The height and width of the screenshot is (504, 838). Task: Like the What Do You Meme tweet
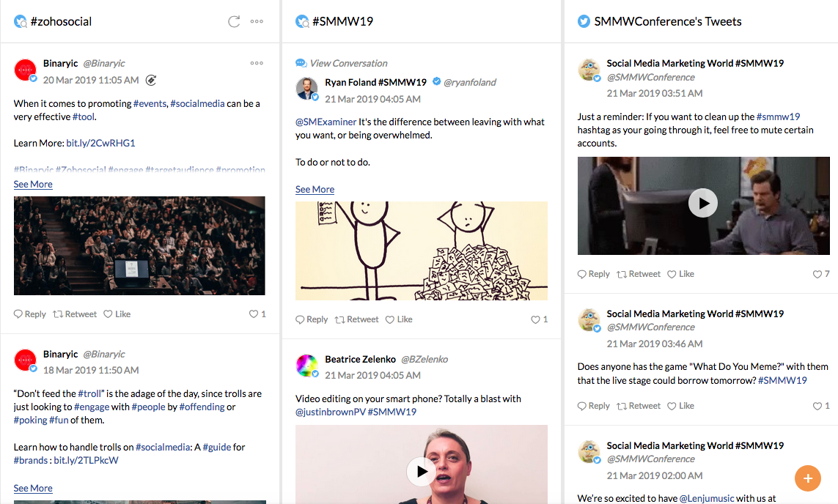pyautogui.click(x=680, y=406)
